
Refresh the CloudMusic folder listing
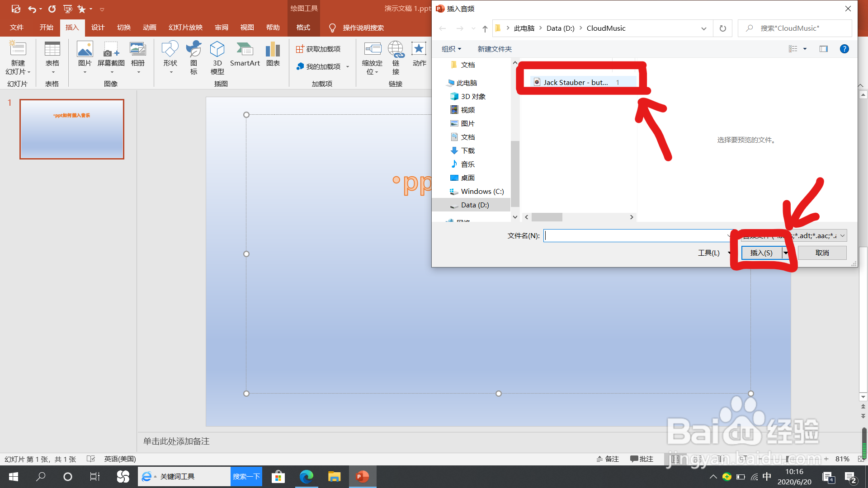point(722,28)
